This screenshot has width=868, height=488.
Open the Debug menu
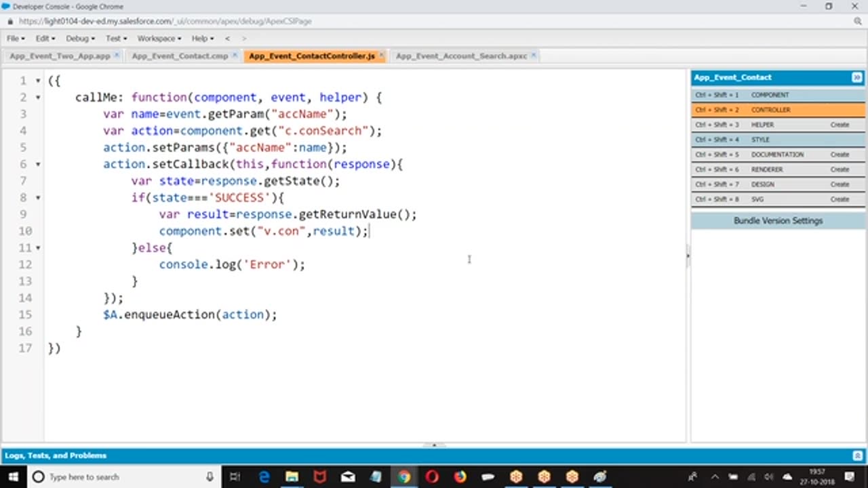click(80, 39)
